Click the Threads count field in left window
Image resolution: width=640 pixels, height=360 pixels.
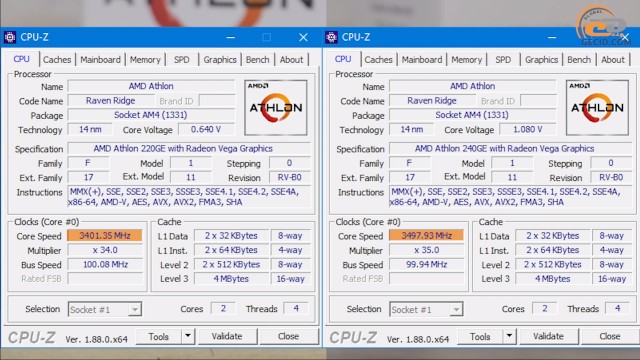coord(296,309)
